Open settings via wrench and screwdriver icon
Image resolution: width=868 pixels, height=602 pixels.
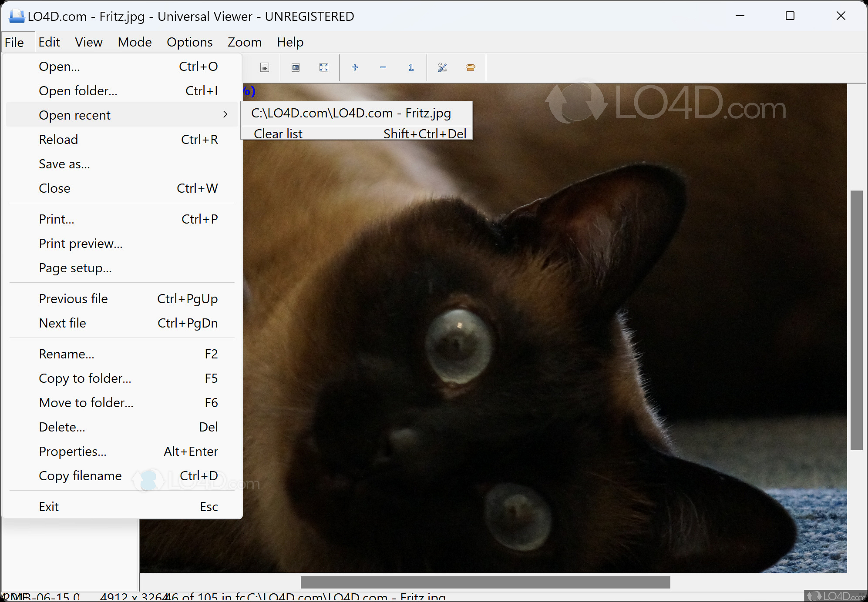click(442, 67)
